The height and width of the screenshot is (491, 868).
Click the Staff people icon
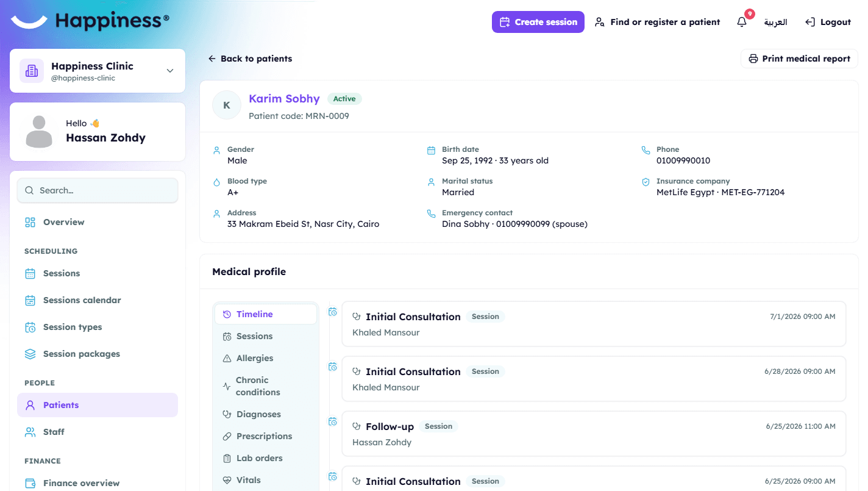click(30, 432)
